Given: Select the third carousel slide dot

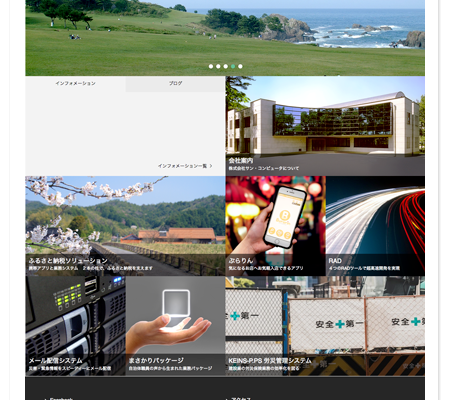Looking at the screenshot, I should pyautogui.click(x=226, y=66).
